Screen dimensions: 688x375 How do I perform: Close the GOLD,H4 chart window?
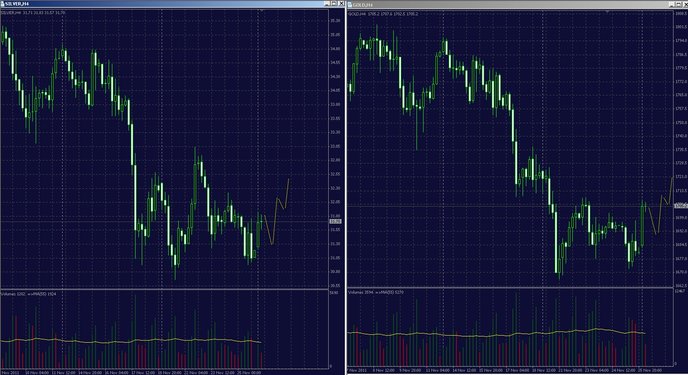(x=685, y=4)
